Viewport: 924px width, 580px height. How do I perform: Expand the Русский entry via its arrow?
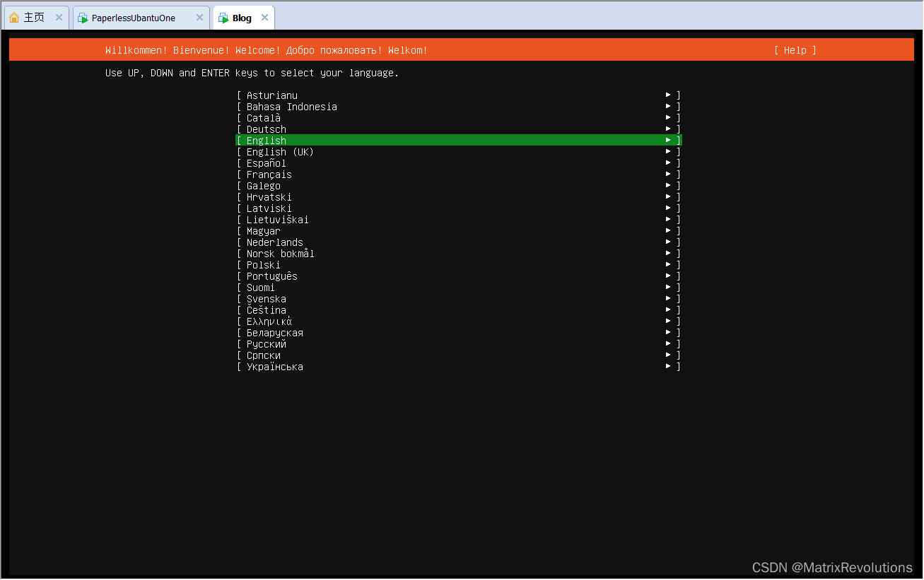pyautogui.click(x=667, y=343)
